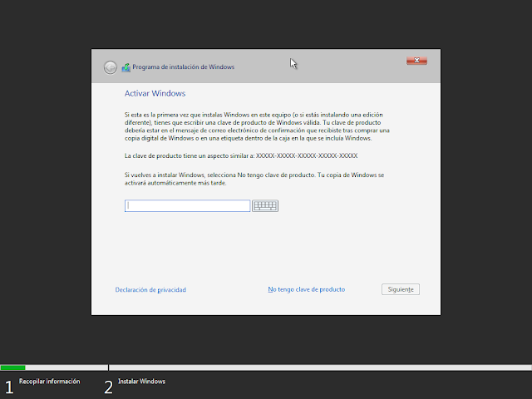The height and width of the screenshot is (399, 532).
Task: Choose No tengo clave de producto
Action: point(307,289)
